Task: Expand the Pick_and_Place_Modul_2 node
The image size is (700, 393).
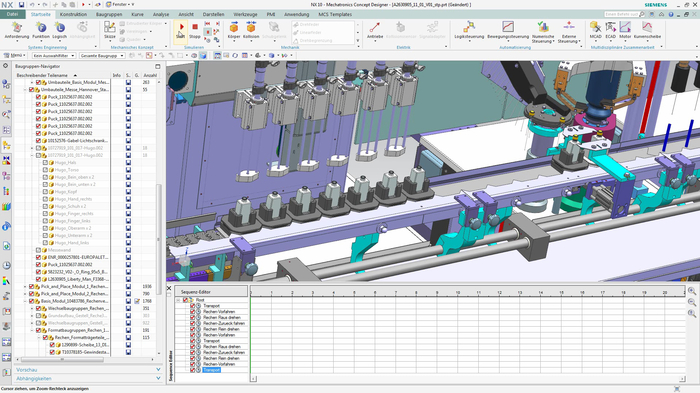Action: [x=25, y=294]
